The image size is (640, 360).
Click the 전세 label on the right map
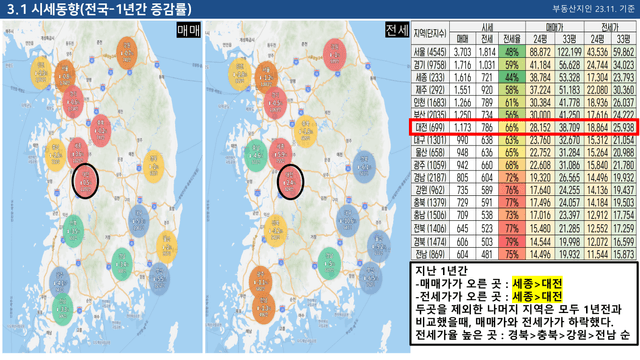pos(397,30)
